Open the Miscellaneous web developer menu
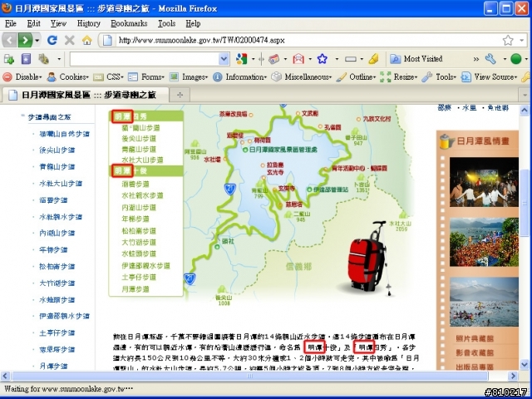 pos(301,77)
